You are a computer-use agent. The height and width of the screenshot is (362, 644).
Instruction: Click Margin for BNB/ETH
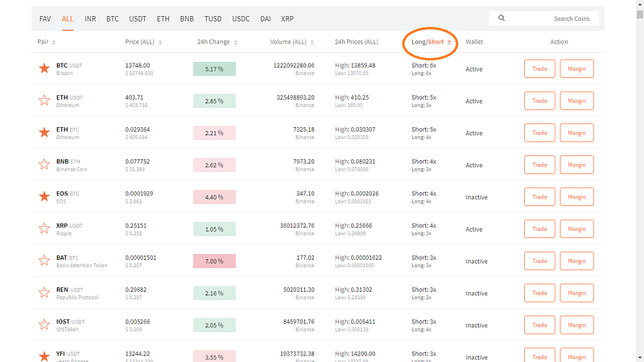(576, 165)
